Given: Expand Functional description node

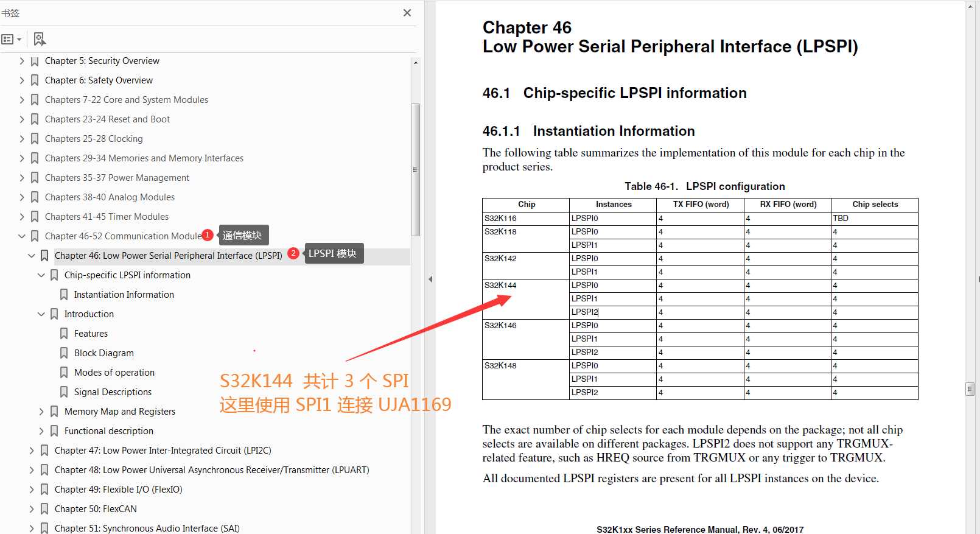Looking at the screenshot, I should point(41,431).
